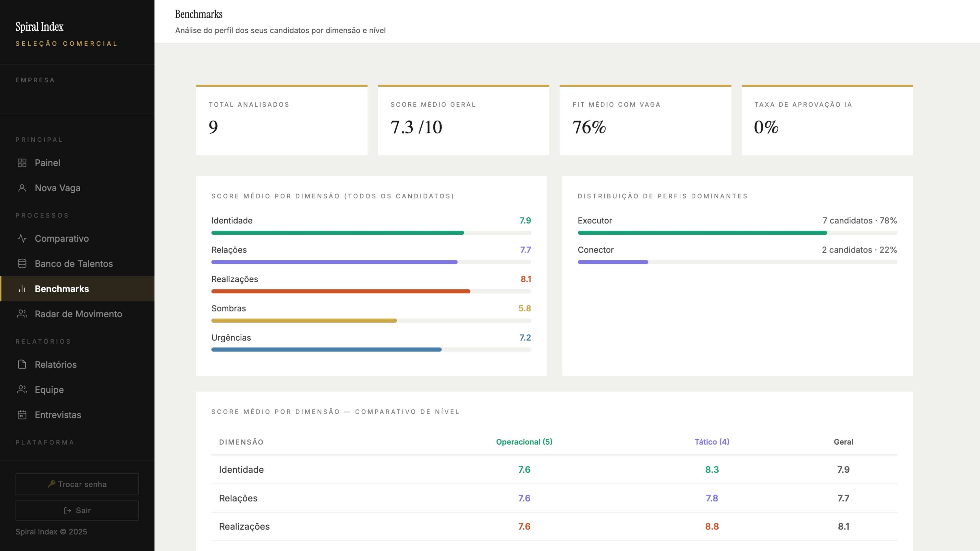Viewport: 980px width, 551px height.
Task: Click the Operacional (5) column header
Action: tap(524, 442)
